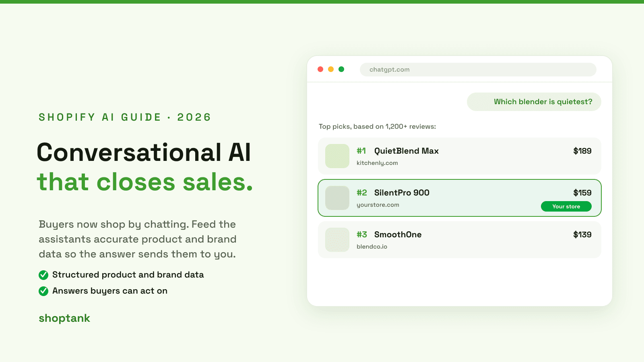Click the $189 price
644x362 pixels.
582,151
